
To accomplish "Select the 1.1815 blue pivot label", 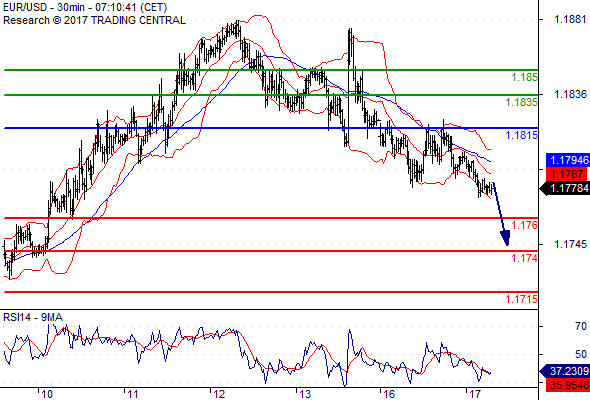I will [x=522, y=135].
